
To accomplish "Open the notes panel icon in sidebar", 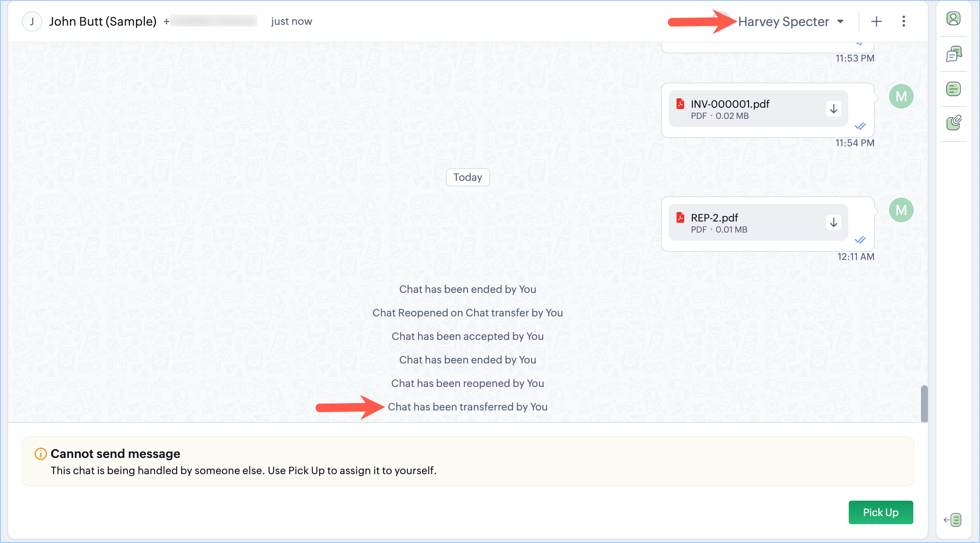I will (953, 89).
